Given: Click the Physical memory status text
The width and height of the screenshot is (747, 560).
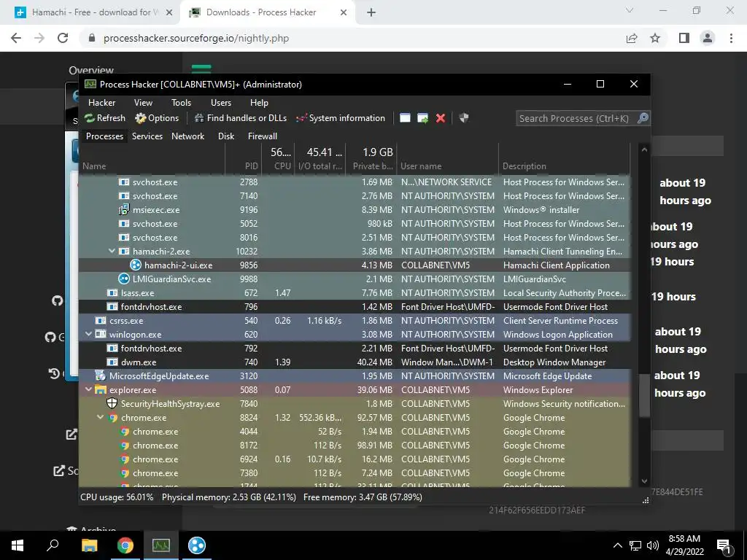Looking at the screenshot, I should [x=228, y=497].
